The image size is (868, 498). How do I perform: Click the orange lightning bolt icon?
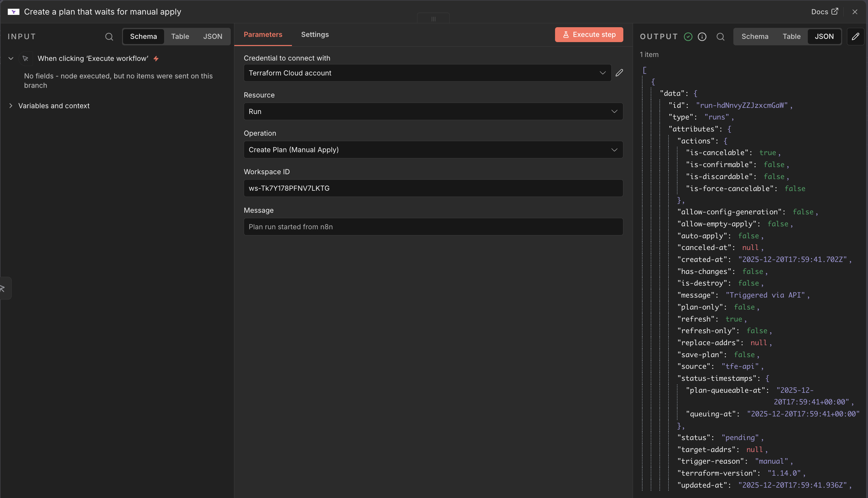pos(156,59)
